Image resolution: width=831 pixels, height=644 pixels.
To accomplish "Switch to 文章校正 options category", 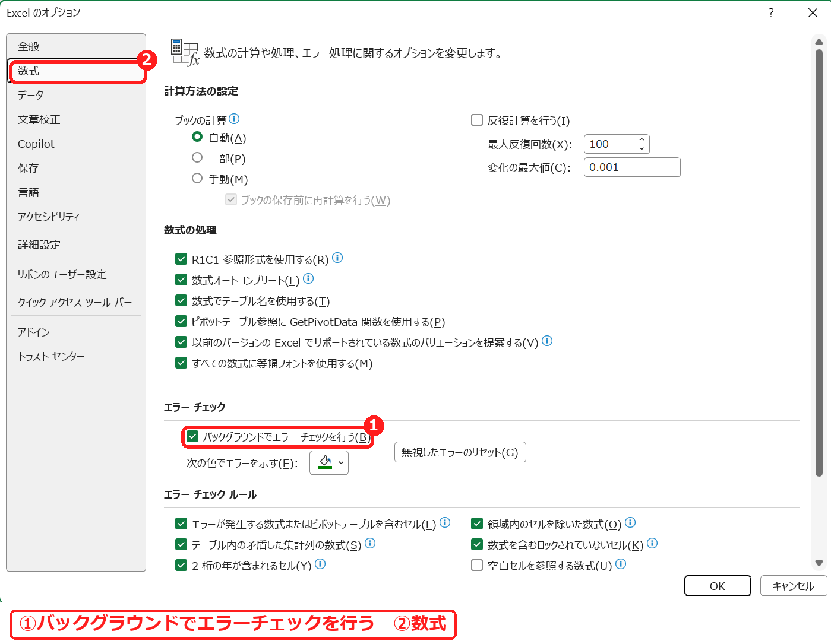I will (x=76, y=119).
